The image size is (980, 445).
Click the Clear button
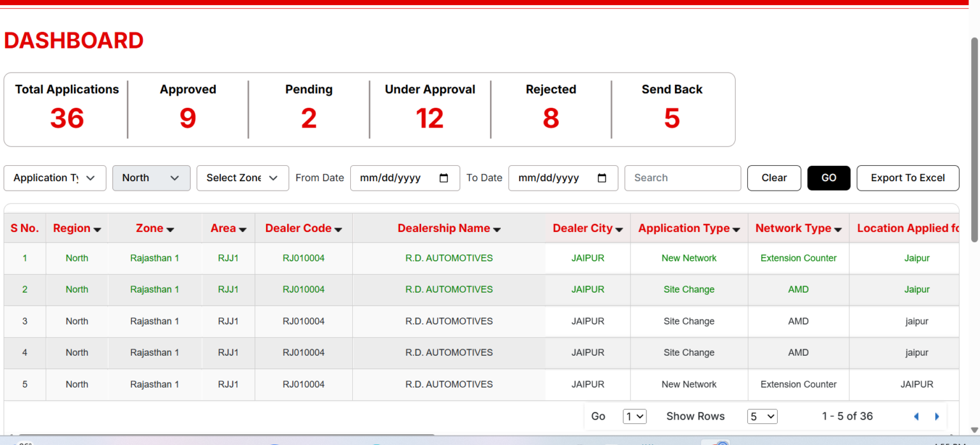tap(774, 178)
